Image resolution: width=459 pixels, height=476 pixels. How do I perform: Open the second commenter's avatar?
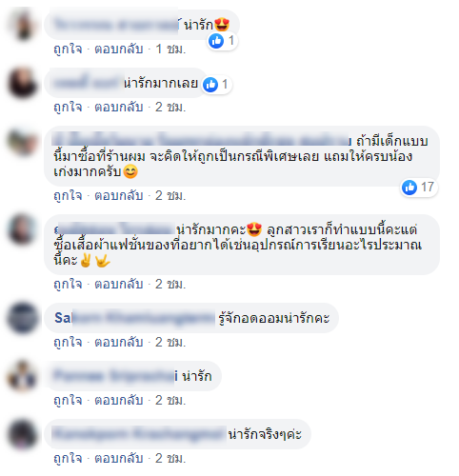pyautogui.click(x=23, y=83)
